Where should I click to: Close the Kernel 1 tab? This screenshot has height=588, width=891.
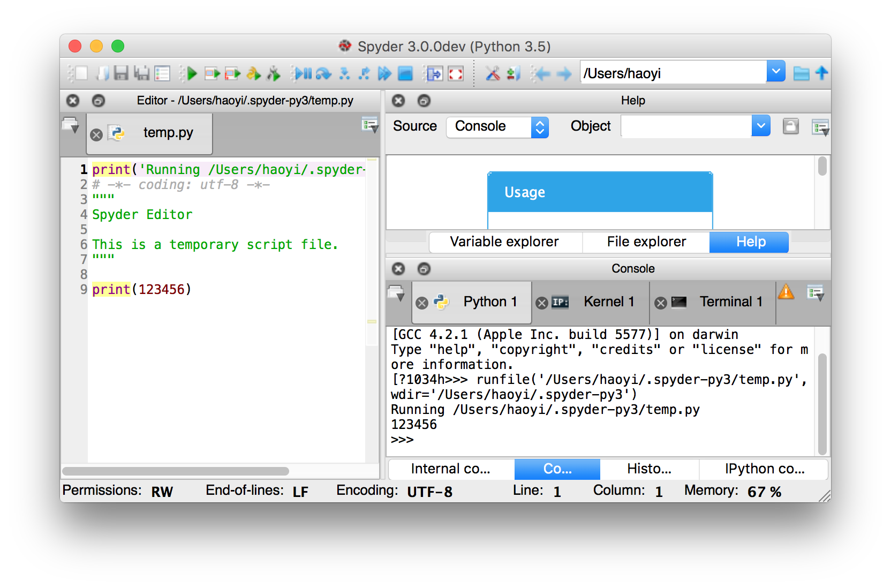542,303
